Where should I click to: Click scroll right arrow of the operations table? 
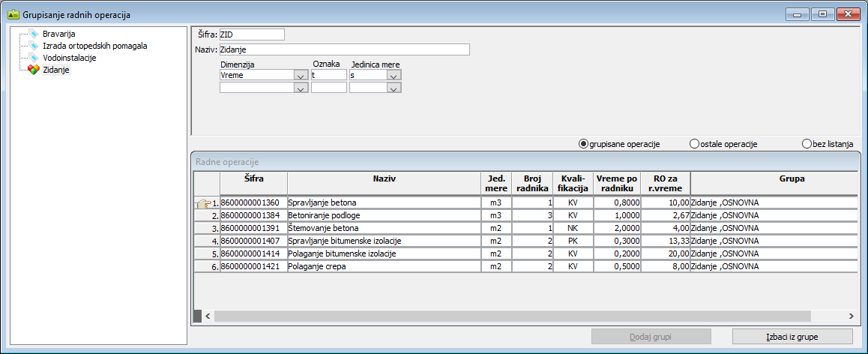851,316
